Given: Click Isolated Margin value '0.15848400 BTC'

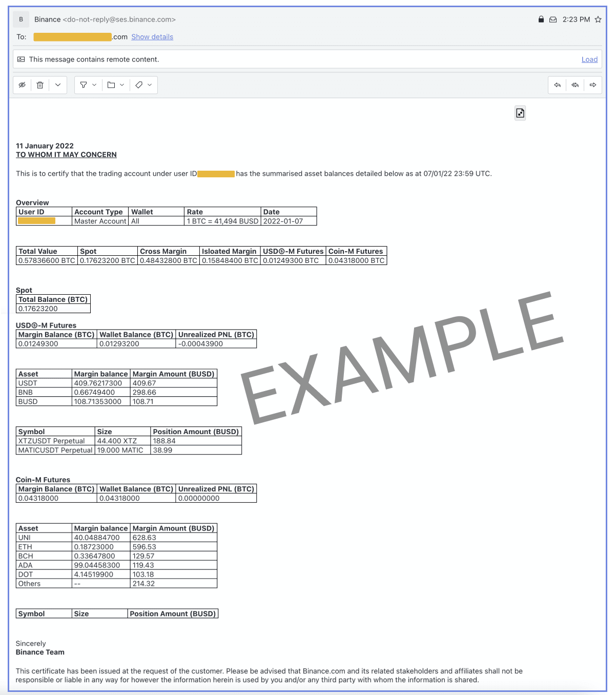Looking at the screenshot, I should 230,260.
